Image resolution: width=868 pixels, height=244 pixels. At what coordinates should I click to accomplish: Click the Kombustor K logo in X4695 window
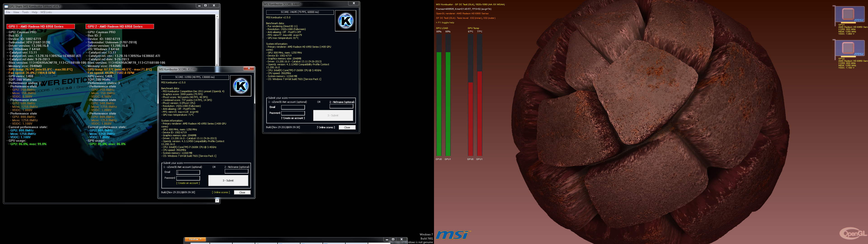pos(346,21)
